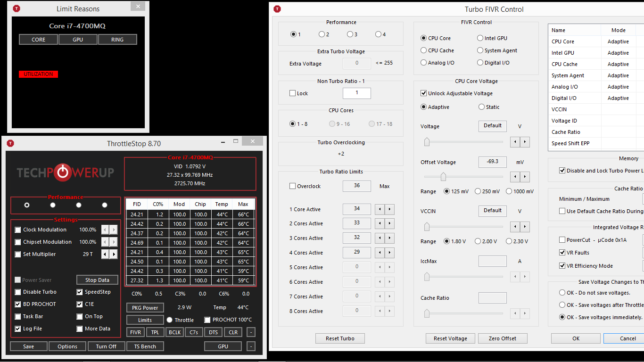The height and width of the screenshot is (362, 644).
Task: Toggle the C1E checkbox
Action: pos(80,304)
